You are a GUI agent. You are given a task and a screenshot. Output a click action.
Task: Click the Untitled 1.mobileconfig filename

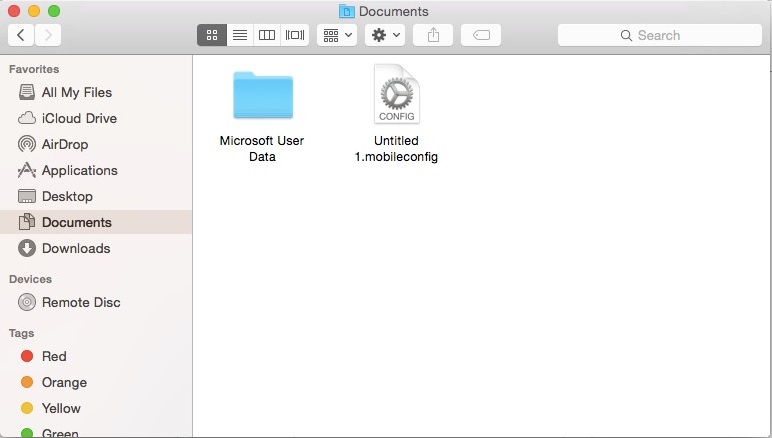click(x=396, y=149)
